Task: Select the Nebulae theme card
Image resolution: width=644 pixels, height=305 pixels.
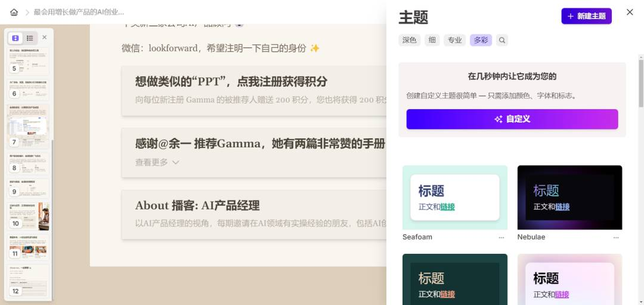Action: pos(569,197)
